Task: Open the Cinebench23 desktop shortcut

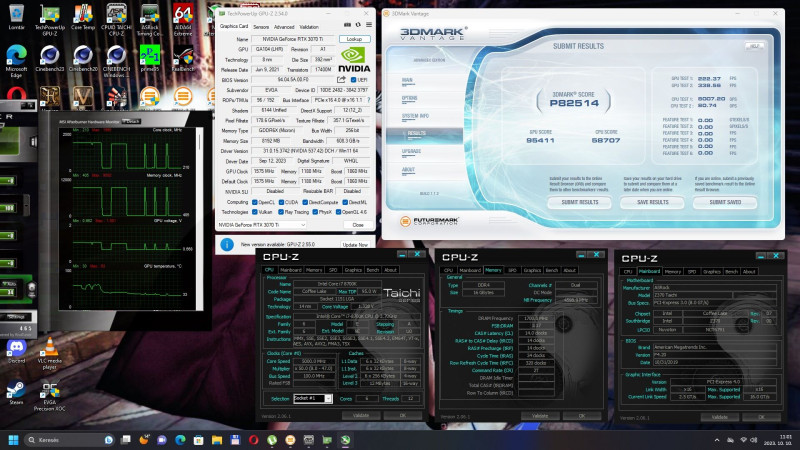Action: 49,58
